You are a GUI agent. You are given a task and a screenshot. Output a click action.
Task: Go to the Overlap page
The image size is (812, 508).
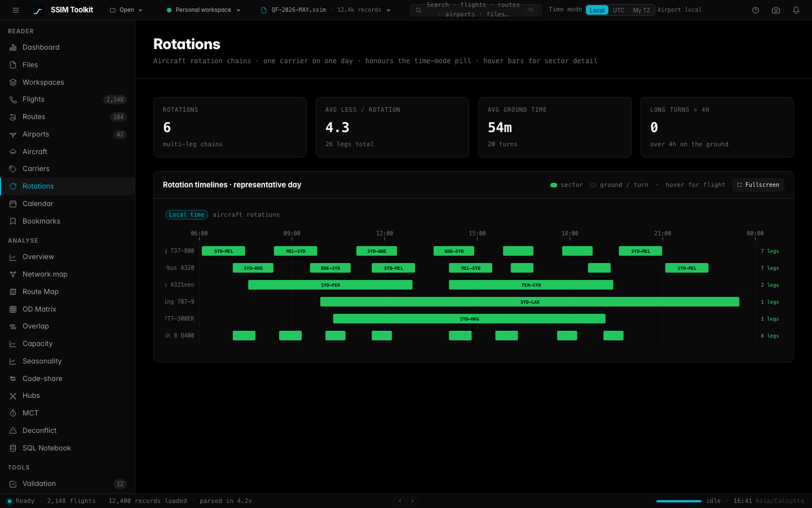68,326
